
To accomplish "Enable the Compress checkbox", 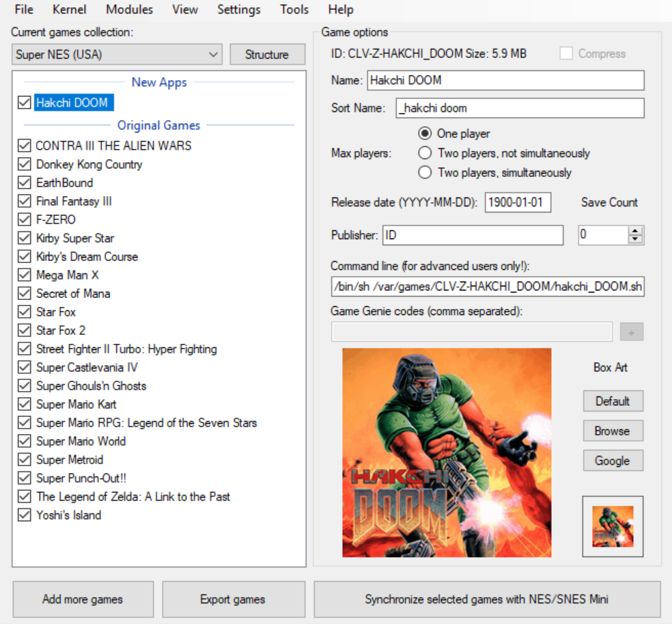I will [566, 53].
